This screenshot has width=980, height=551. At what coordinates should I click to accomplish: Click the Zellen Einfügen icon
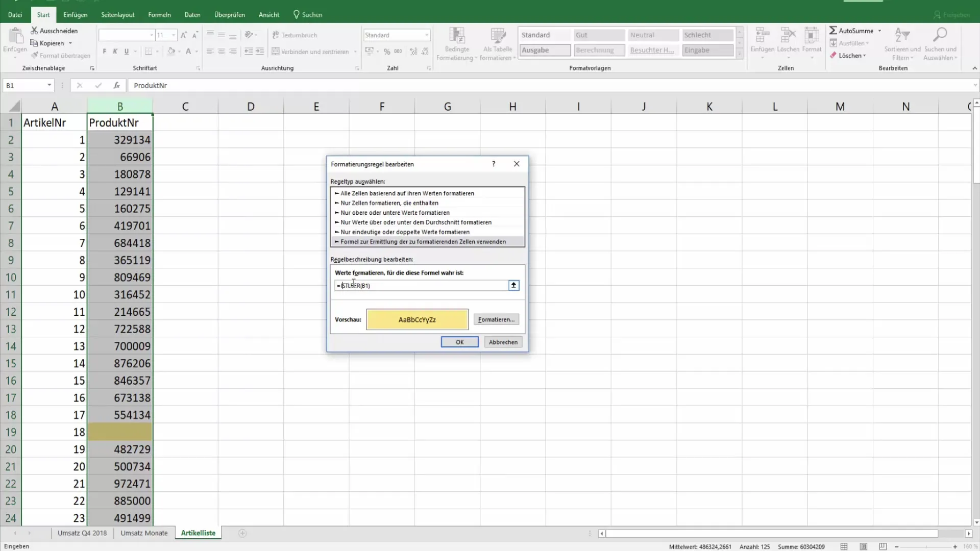[763, 35]
